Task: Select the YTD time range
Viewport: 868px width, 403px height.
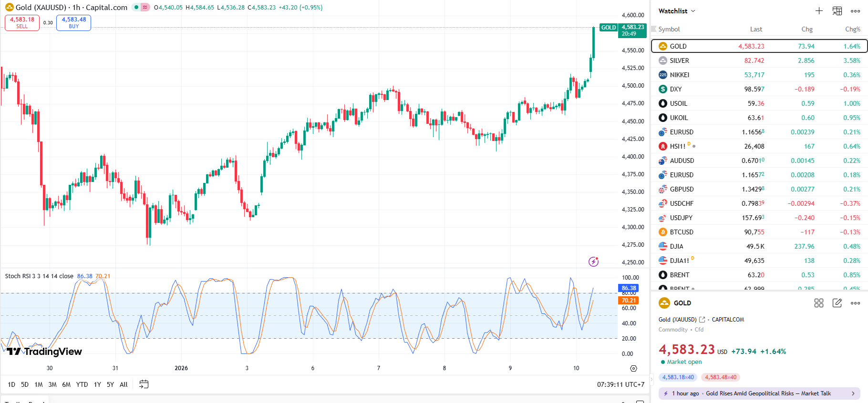Action: (82, 384)
